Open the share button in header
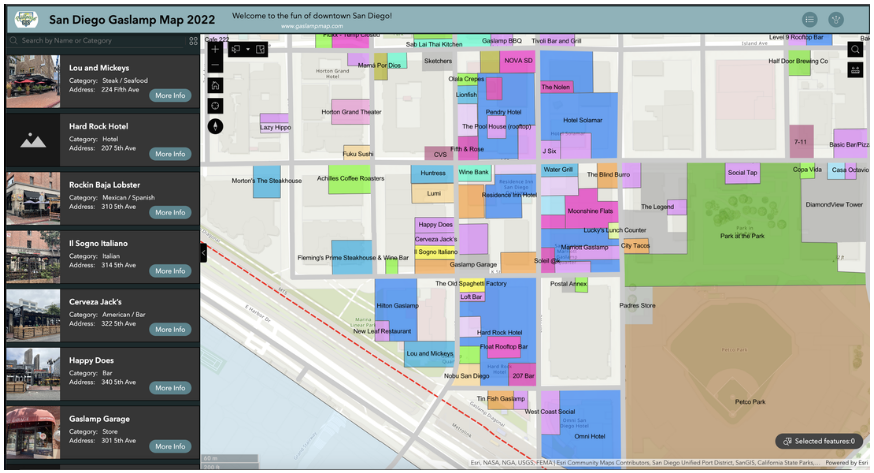The height and width of the screenshot is (473, 874). [x=835, y=20]
